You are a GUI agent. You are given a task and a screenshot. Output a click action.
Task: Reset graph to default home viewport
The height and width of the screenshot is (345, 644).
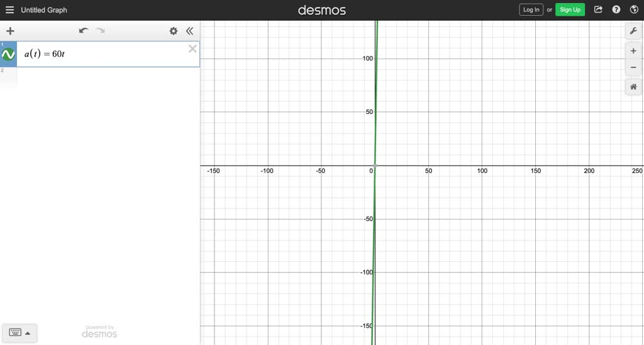pos(633,87)
